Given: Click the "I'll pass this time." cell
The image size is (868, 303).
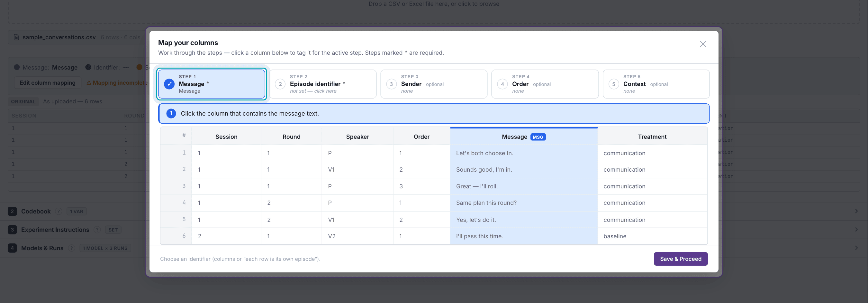Looking at the screenshot, I should click(524, 236).
